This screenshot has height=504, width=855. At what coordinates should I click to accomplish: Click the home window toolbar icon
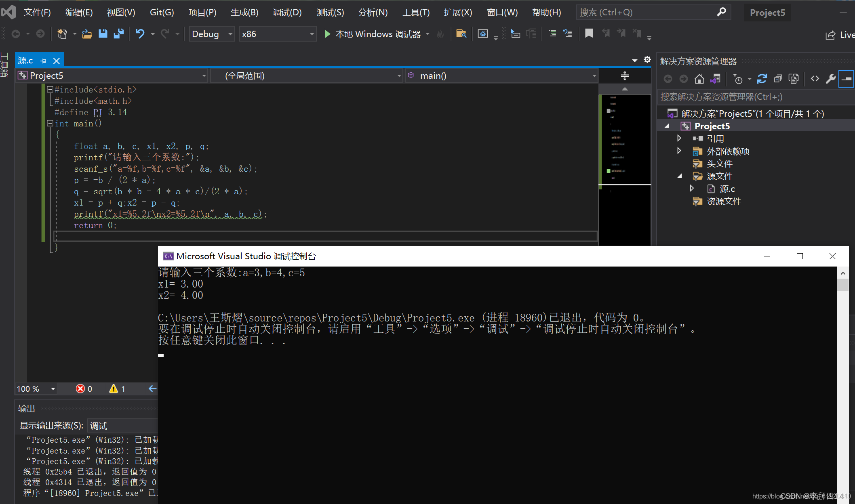483,34
